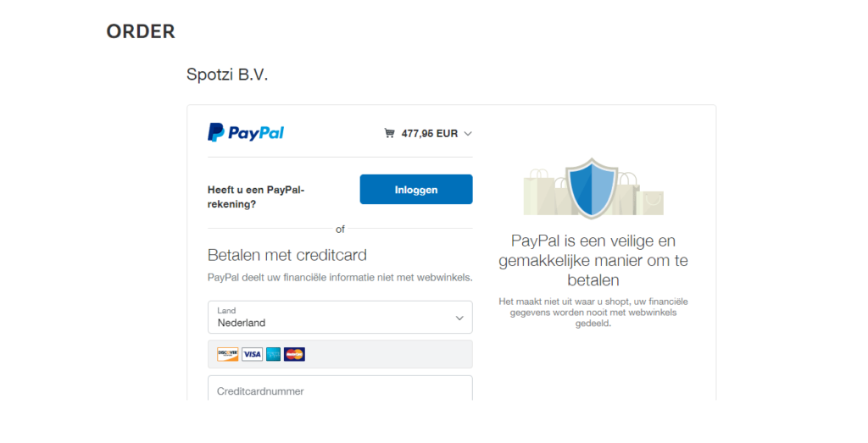
Task: Click the Mastercard icon
Action: [294, 355]
